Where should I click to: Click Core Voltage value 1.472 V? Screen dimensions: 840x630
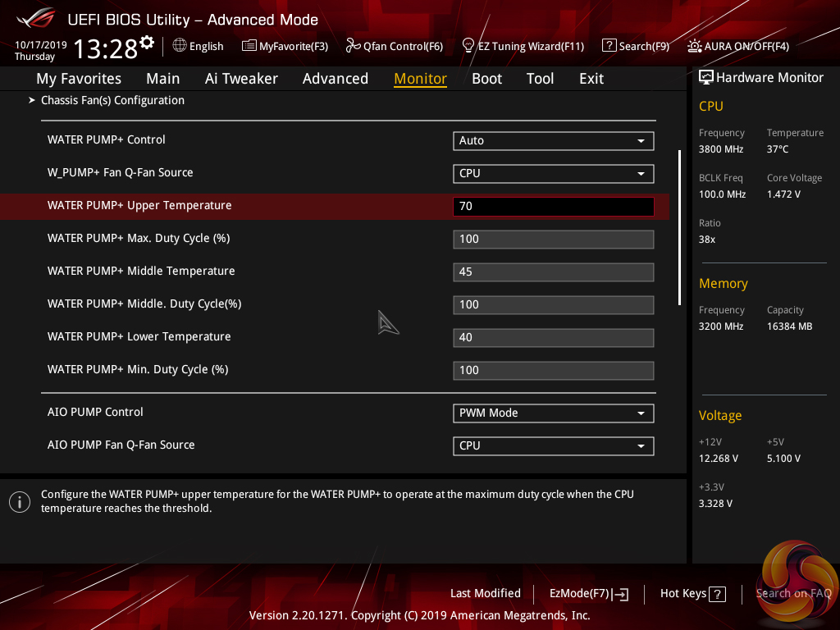(783, 194)
